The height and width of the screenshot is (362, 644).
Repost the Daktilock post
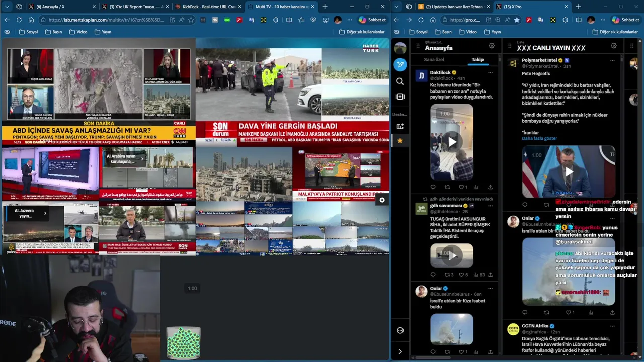point(447,187)
